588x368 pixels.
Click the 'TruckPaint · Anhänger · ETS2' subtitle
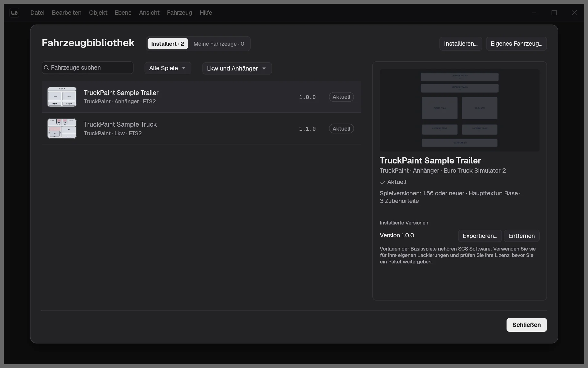coord(120,102)
